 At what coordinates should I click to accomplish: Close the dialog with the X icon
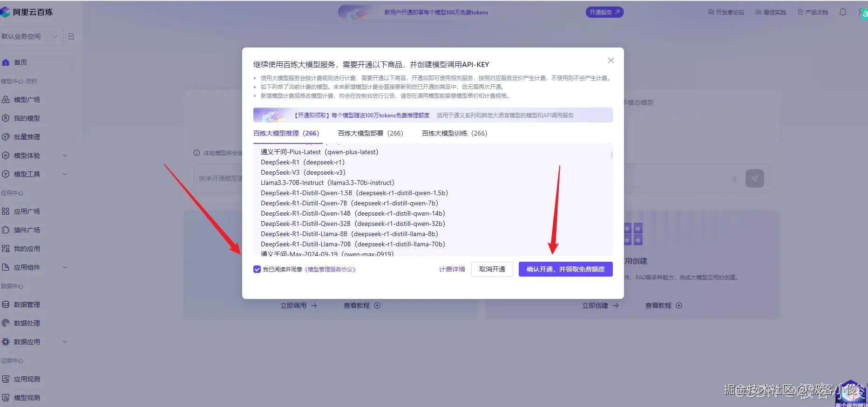pos(611,61)
